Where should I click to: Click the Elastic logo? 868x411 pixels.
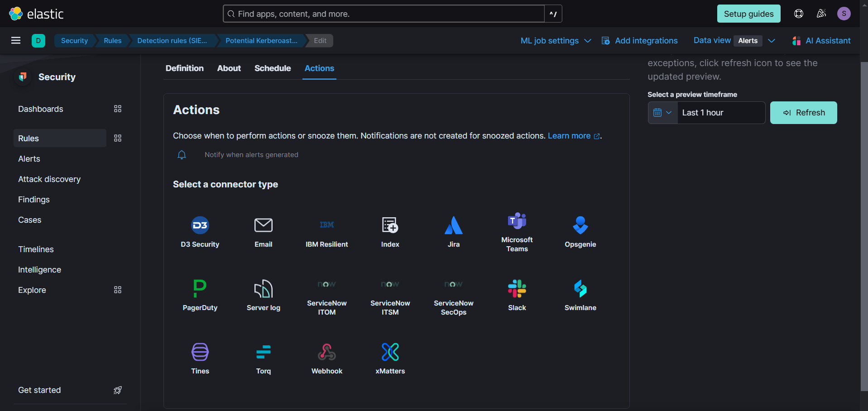coord(36,14)
